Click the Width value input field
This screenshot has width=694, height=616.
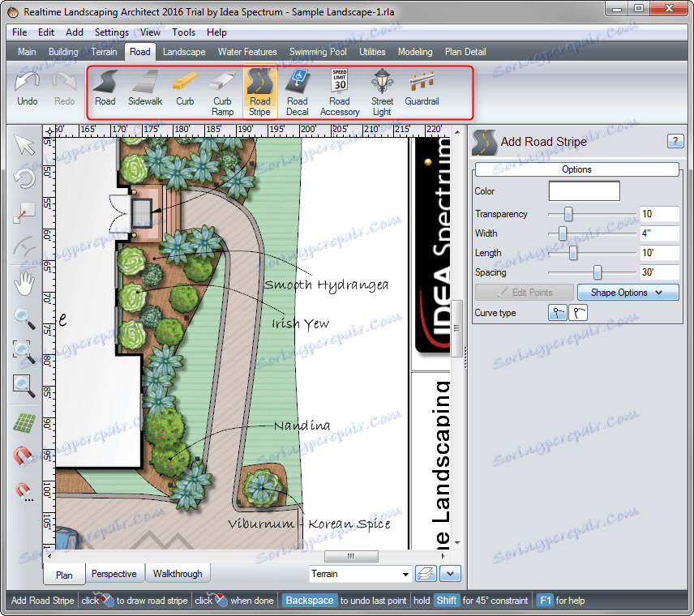point(658,233)
